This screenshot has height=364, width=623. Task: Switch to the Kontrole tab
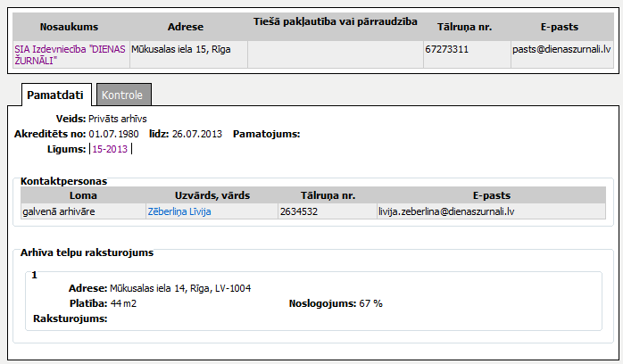[124, 95]
